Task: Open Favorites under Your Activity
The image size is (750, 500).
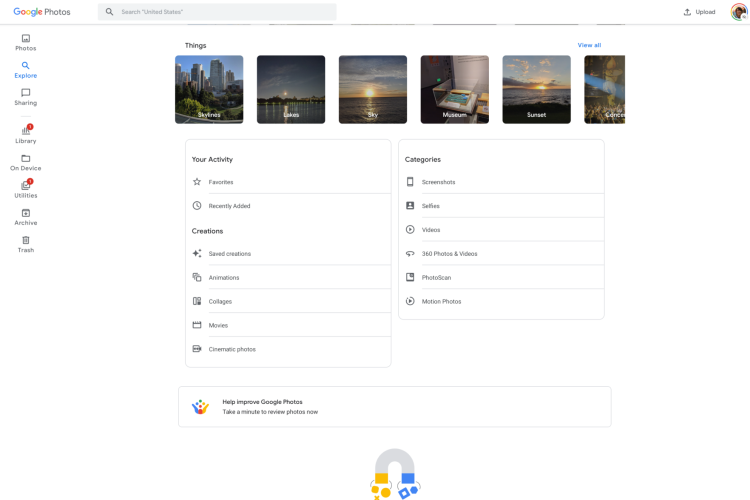Action: click(221, 182)
